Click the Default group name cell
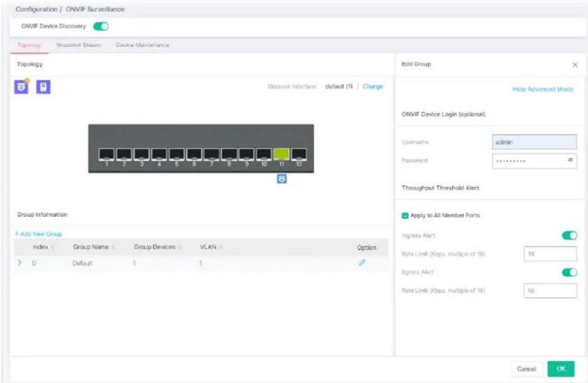The image size is (588, 383). click(x=82, y=263)
